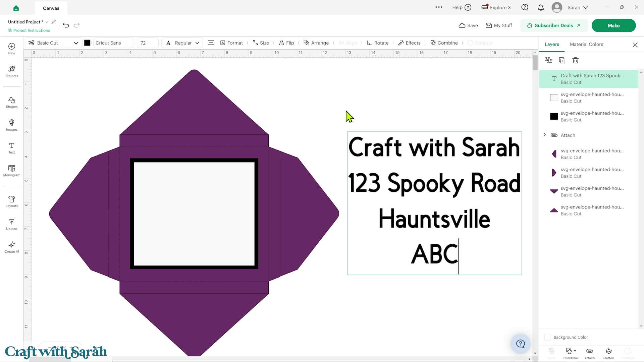Viewport: 644px width, 362px height.
Task: Select the Text tool in sidebar
Action: click(11, 148)
